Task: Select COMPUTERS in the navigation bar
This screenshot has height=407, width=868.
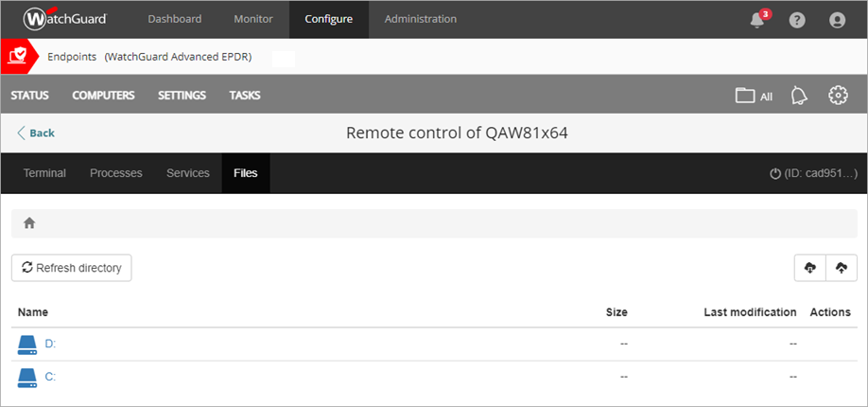Action: [x=103, y=96]
